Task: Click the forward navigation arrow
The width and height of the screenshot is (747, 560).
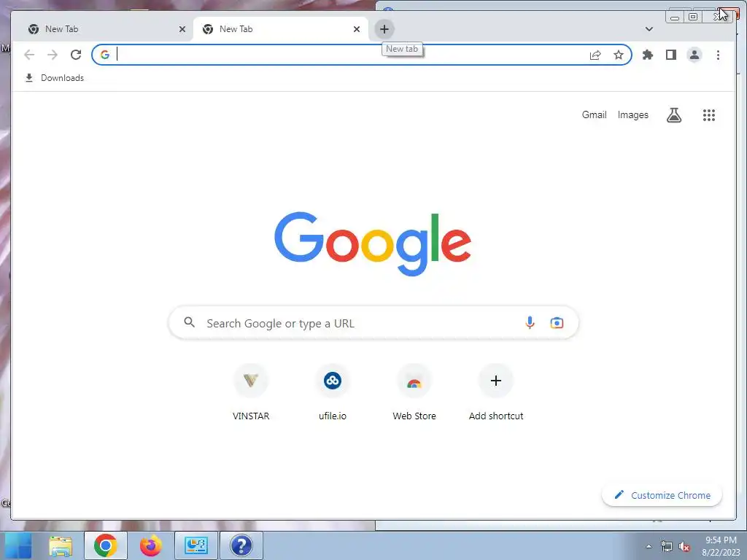Action: [53, 55]
